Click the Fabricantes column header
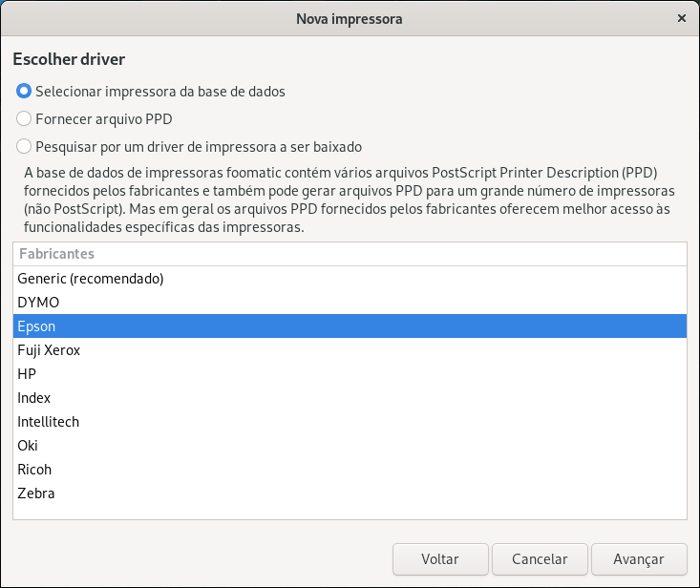This screenshot has width=700, height=588. tap(350, 254)
